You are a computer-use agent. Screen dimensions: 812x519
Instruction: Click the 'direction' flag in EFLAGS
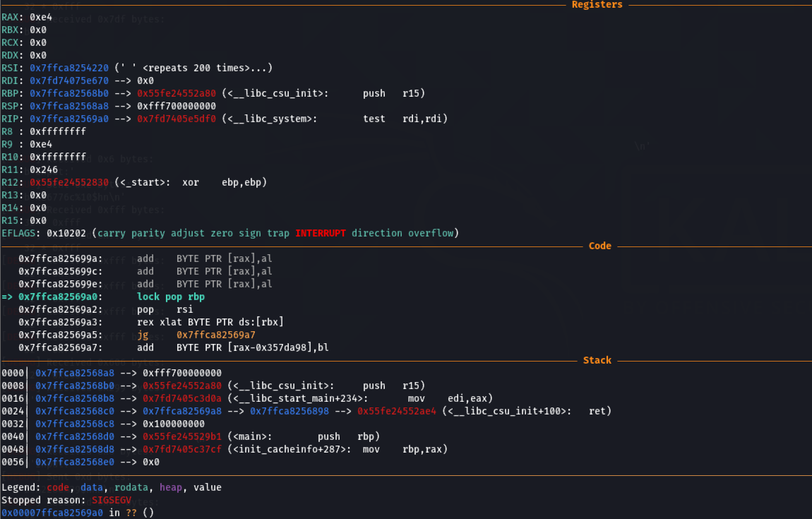pyautogui.click(x=377, y=233)
